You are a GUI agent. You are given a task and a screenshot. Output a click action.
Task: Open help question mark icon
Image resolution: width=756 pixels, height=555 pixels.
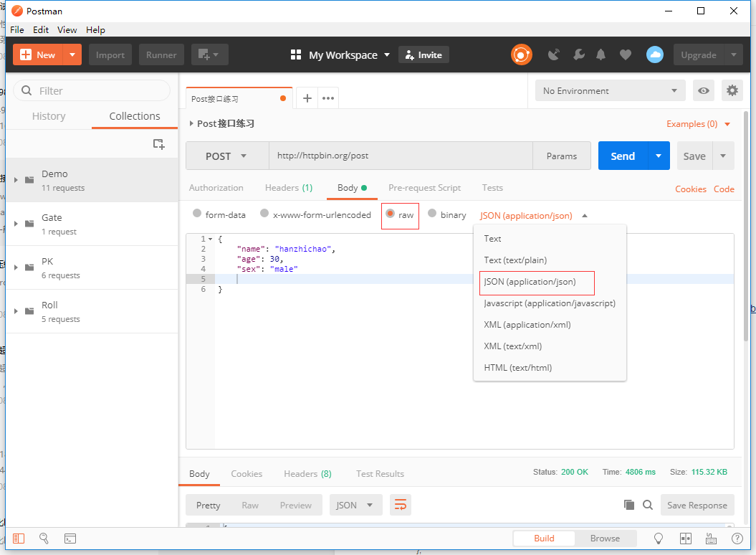coord(737,539)
